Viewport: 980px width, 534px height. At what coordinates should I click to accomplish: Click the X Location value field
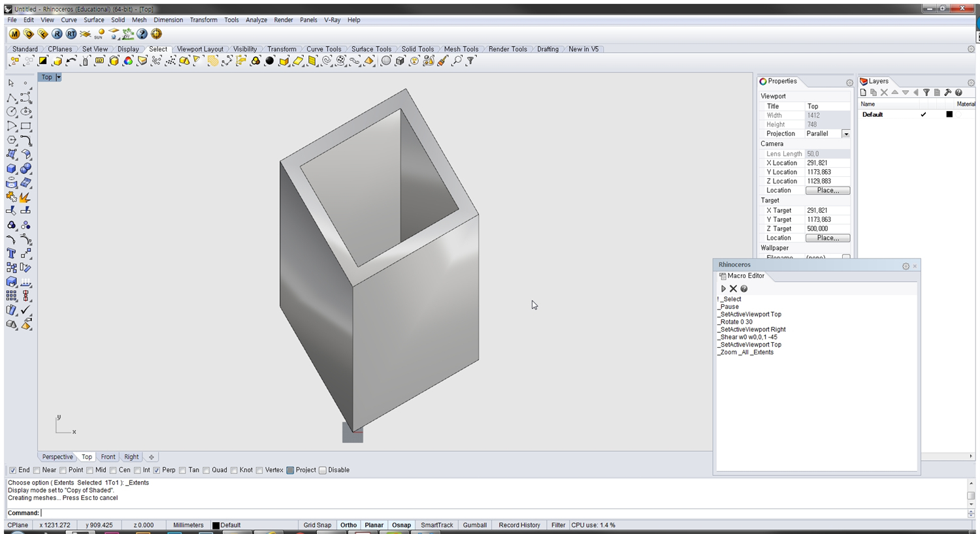pos(827,163)
